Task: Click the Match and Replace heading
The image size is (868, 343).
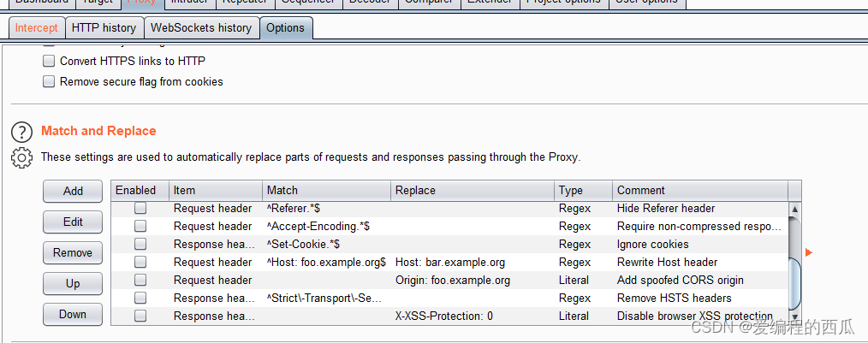Action: 98,131
